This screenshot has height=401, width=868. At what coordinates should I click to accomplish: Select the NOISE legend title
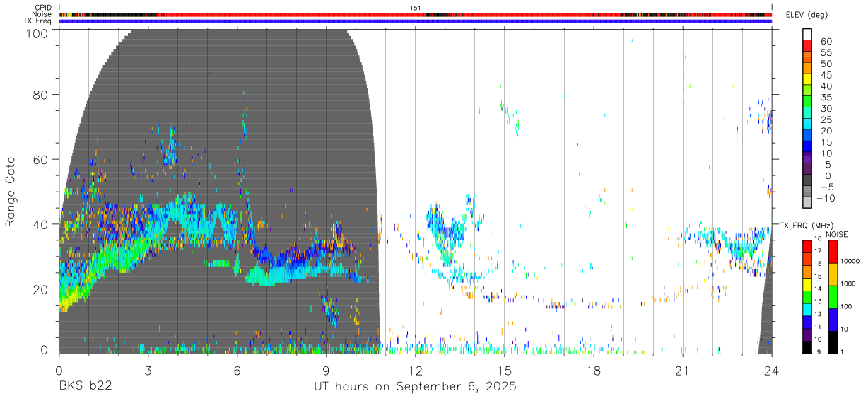click(x=836, y=235)
